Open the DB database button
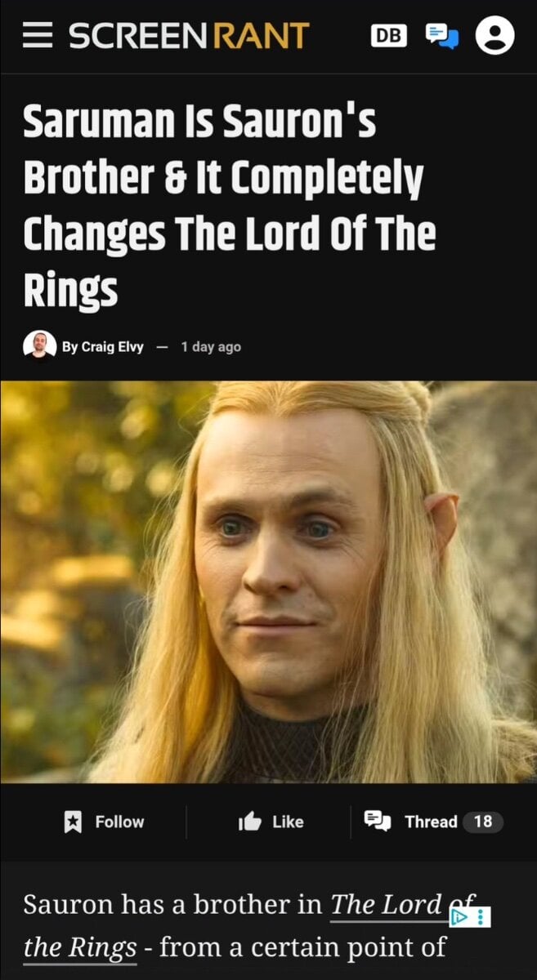Viewport: 537px width, 980px height. pyautogui.click(x=389, y=35)
